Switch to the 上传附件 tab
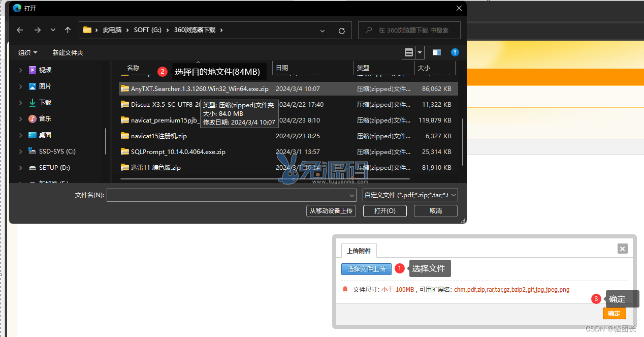644x337 pixels. pos(359,251)
